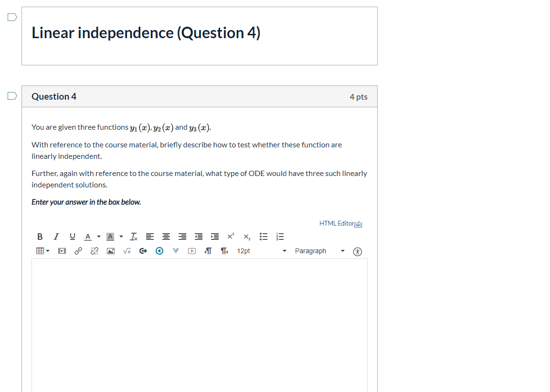The height and width of the screenshot is (392, 550).
Task: Click the Question 4 header bar
Action: coord(199,96)
